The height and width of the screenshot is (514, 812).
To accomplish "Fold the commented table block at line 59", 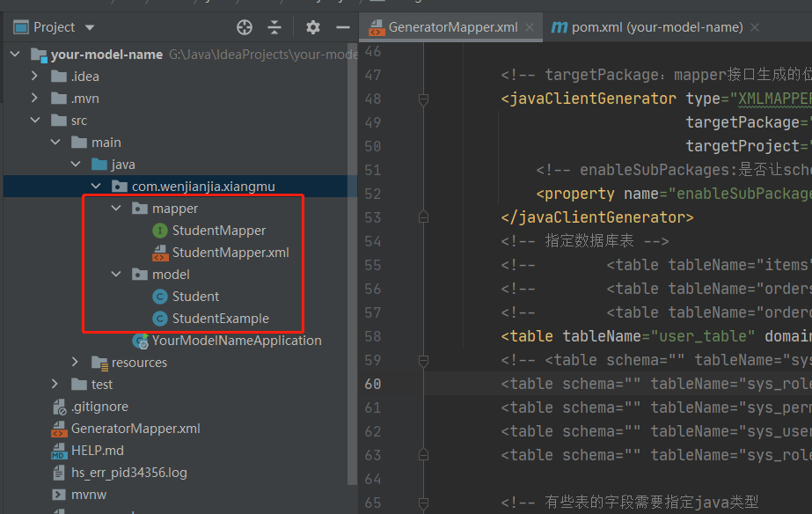I will (x=423, y=360).
